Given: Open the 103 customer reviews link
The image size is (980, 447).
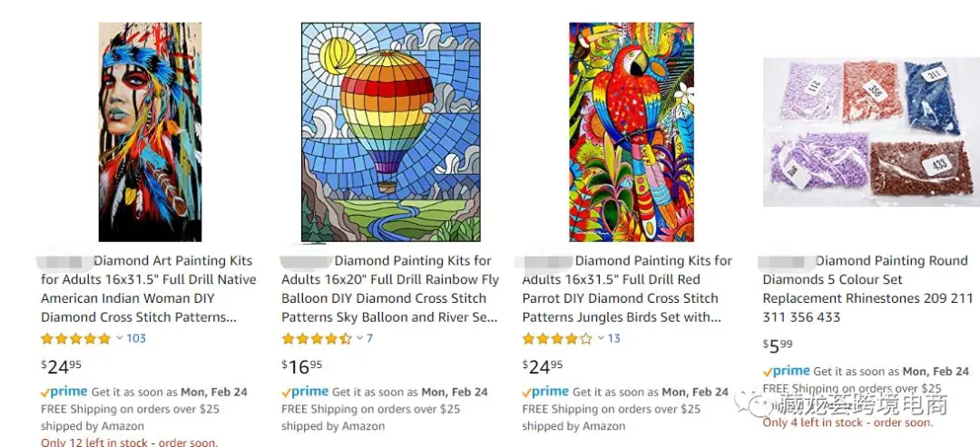Looking at the screenshot, I should point(136,338).
